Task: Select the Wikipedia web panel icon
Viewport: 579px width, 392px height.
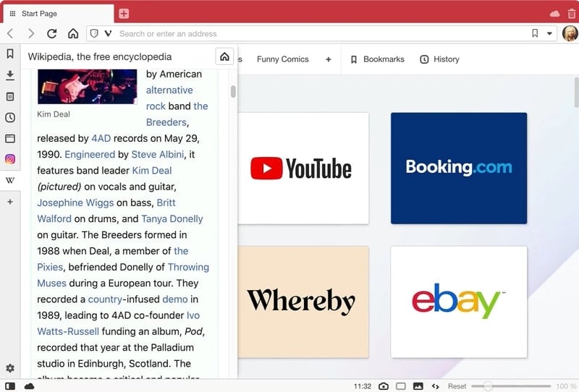Action: coord(10,180)
